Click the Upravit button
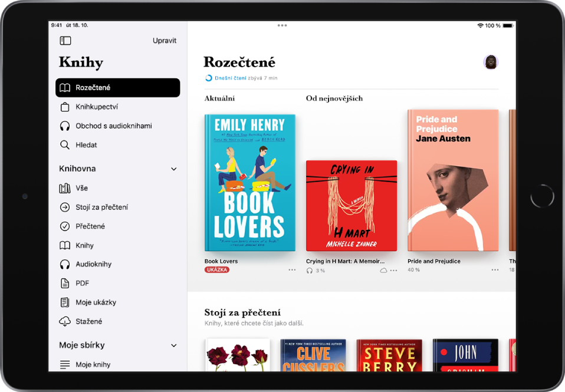Image resolution: width=565 pixels, height=392 pixels. (165, 41)
